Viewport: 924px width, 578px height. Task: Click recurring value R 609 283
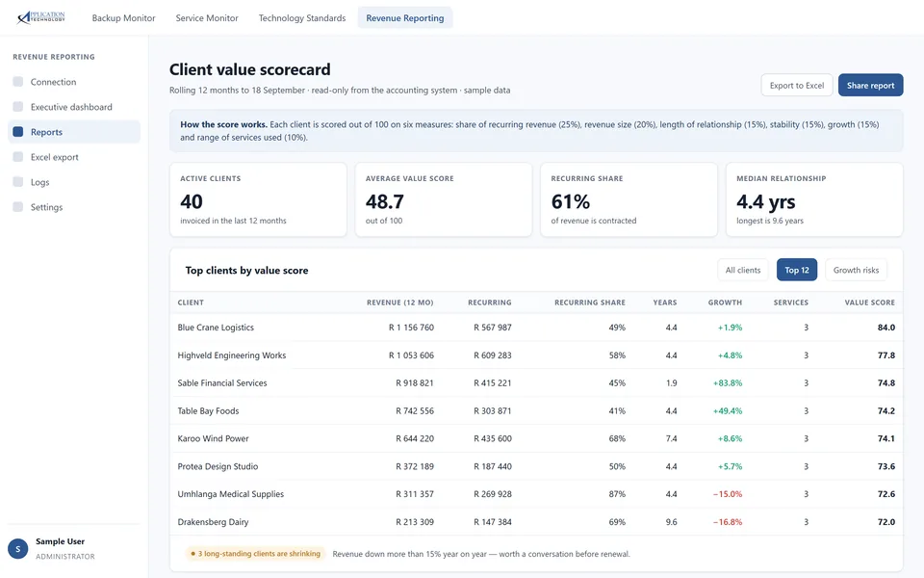click(493, 355)
